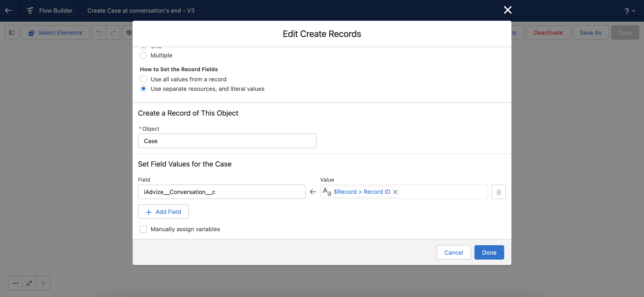Enable Manually assign variables checkbox
Image resolution: width=644 pixels, height=297 pixels.
coord(143,229)
